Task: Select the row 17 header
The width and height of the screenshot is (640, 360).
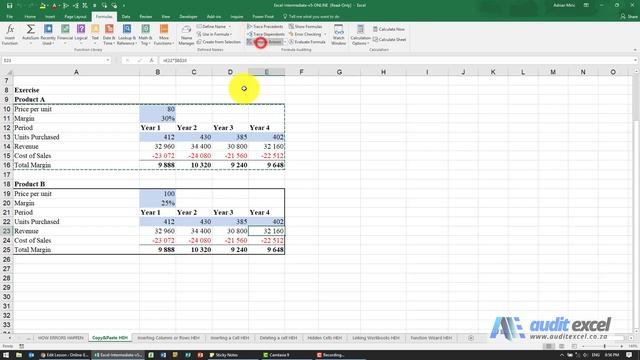Action: [x=7, y=175]
